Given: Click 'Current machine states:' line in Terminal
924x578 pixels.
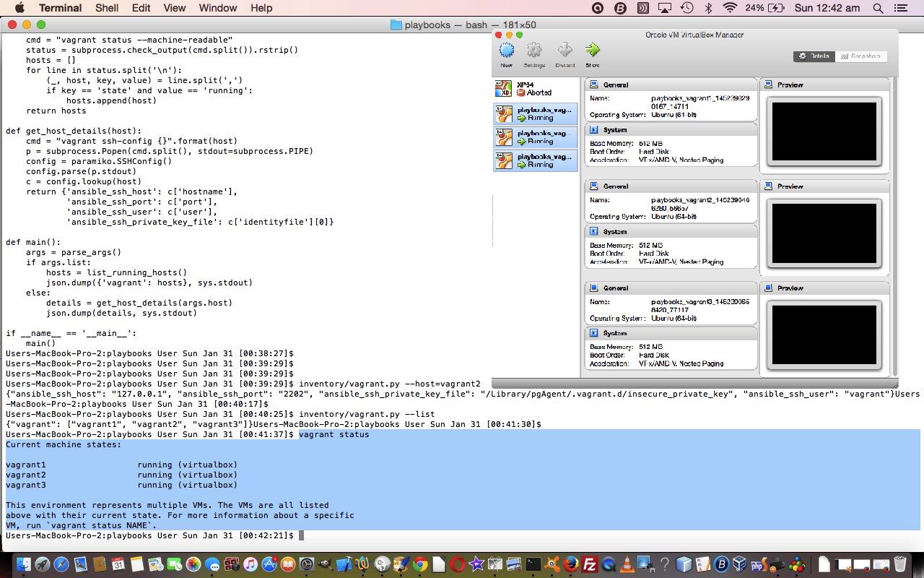Looking at the screenshot, I should [64, 444].
